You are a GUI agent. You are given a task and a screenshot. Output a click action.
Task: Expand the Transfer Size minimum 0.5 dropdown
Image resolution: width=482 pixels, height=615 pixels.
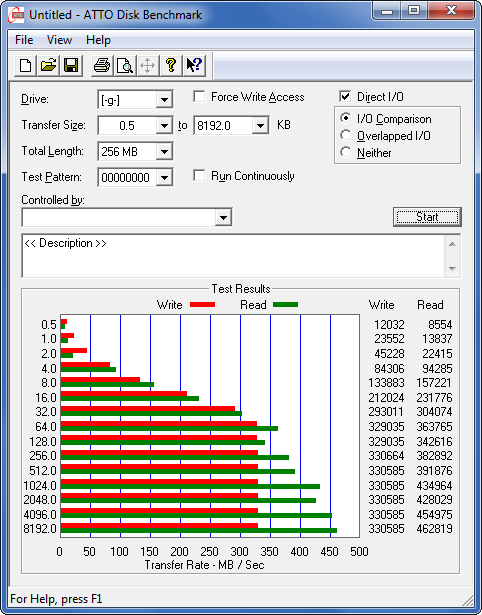tap(164, 126)
